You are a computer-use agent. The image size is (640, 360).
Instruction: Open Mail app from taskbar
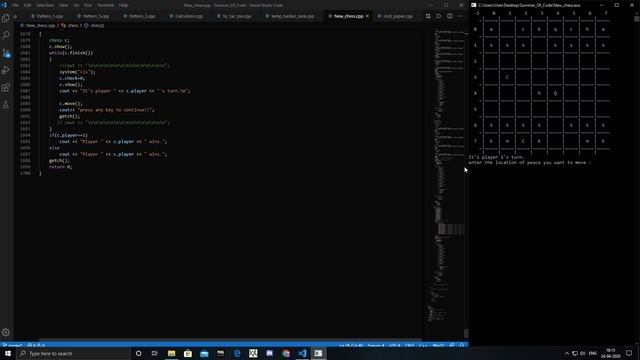point(204,353)
